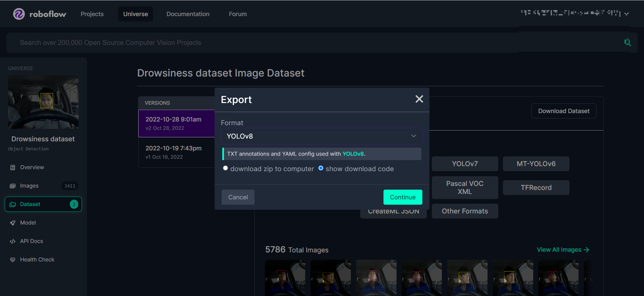The width and height of the screenshot is (644, 296).
Task: Click the Cancel button
Action: (238, 197)
